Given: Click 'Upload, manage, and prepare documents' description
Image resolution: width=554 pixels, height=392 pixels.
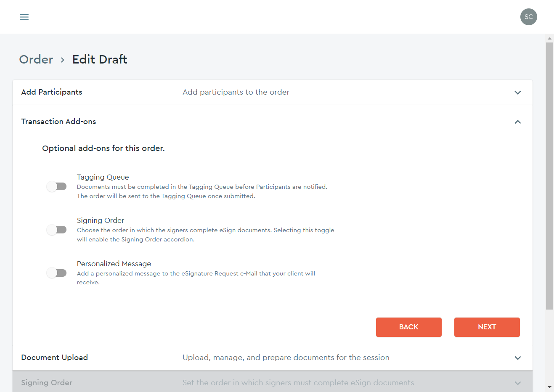Looking at the screenshot, I should [286, 358].
